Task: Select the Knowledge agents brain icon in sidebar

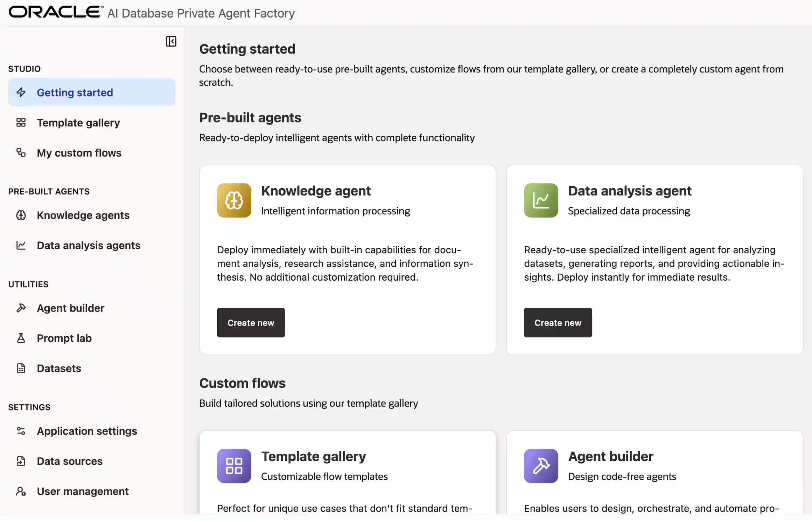Action: click(x=21, y=215)
